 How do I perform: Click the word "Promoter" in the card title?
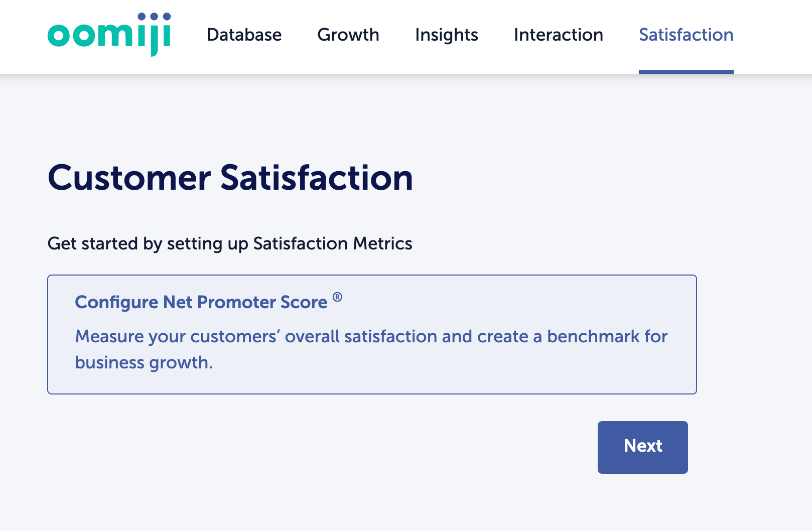[236, 302]
